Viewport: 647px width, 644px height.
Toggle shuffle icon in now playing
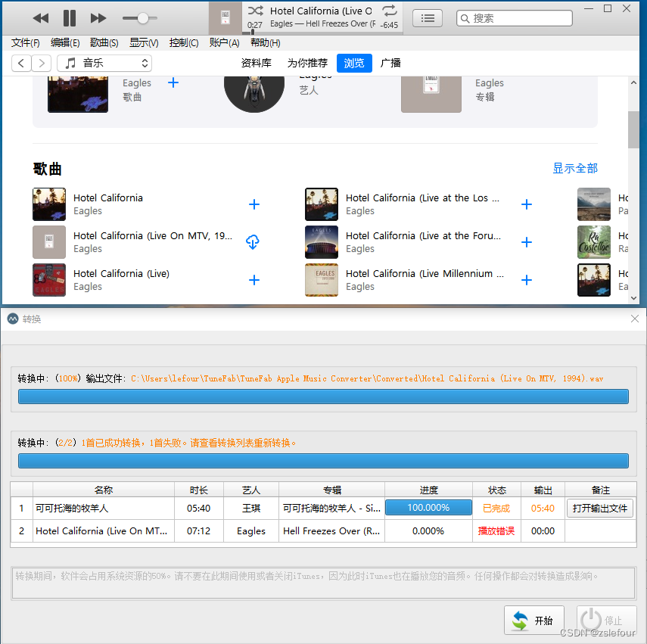coord(256,11)
